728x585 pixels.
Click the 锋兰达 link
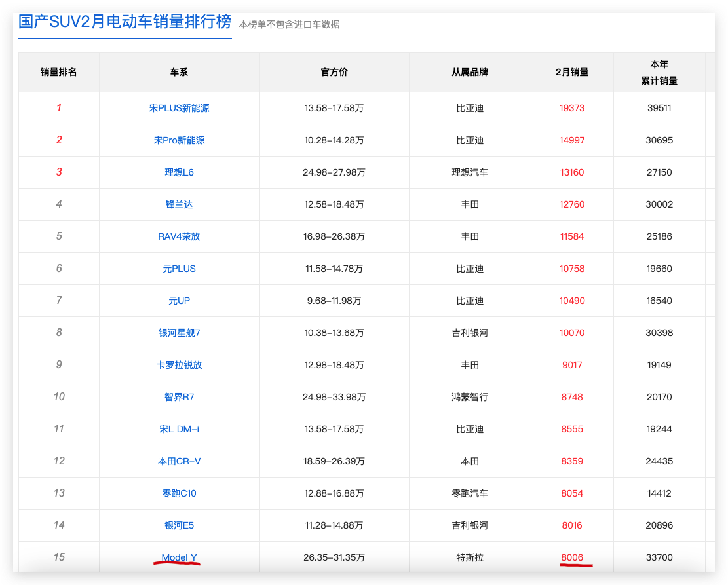coord(179,204)
